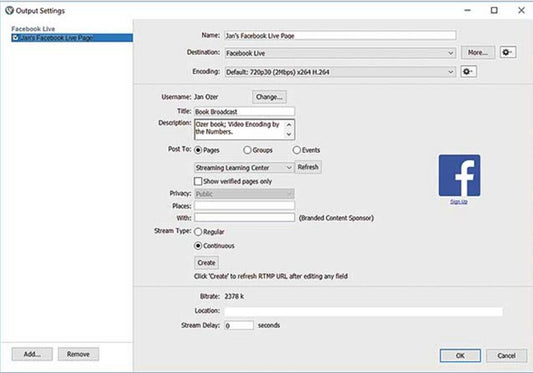Click the Location field

[363, 311]
